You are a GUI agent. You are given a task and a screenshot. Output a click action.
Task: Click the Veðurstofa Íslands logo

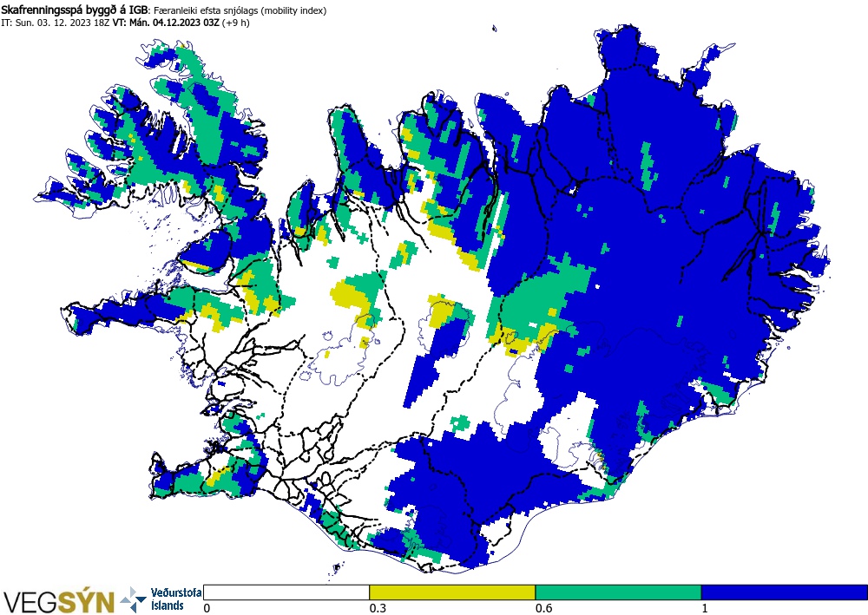[161, 599]
